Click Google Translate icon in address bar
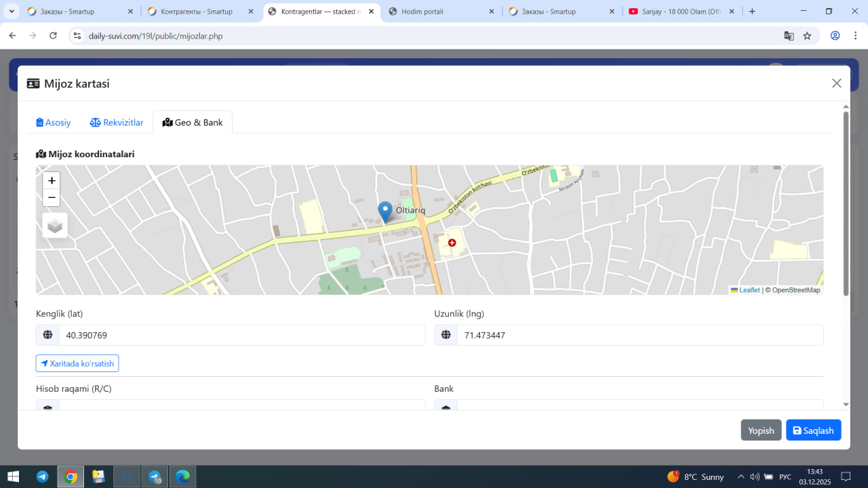Screen dimensions: 868x488 click(789, 36)
